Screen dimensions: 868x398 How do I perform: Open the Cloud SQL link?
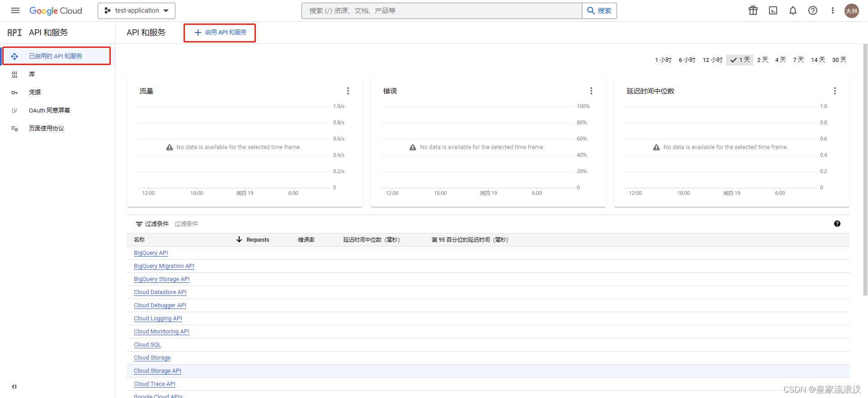click(147, 345)
